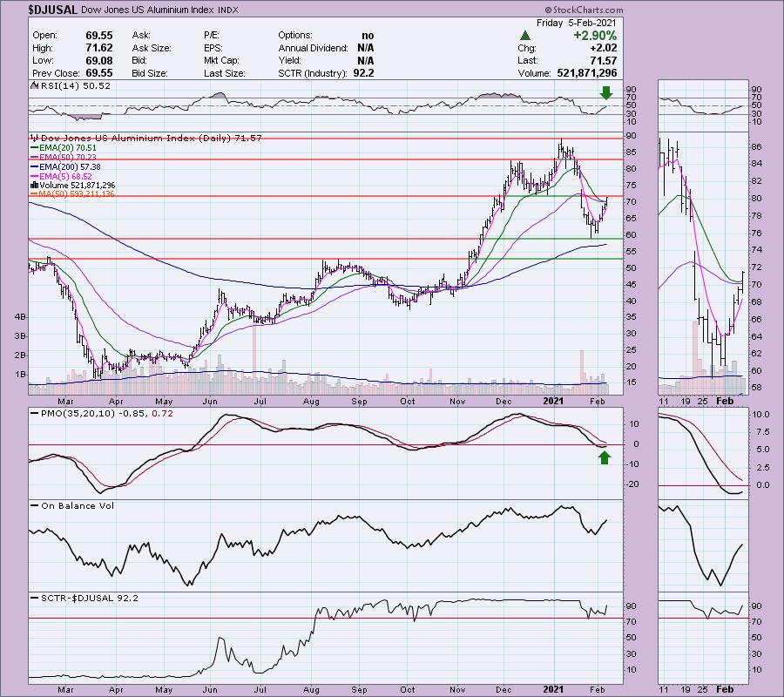Click the +2.90% percent change value

[x=595, y=36]
